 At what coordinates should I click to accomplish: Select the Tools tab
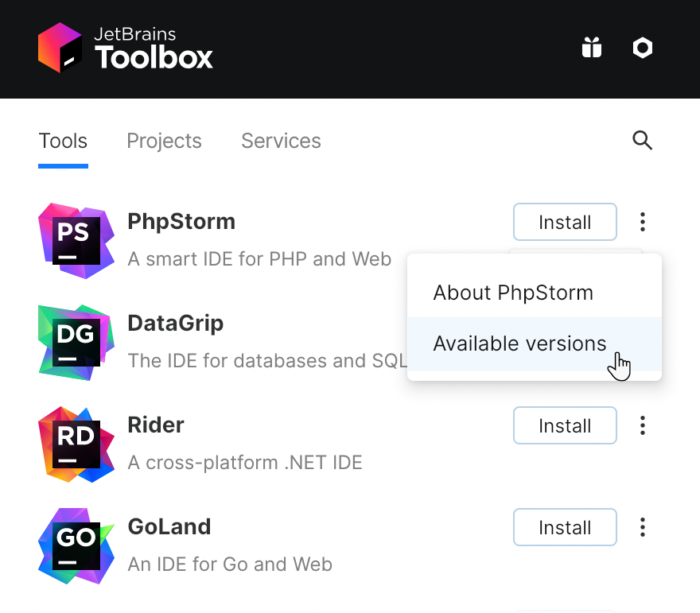(x=63, y=141)
